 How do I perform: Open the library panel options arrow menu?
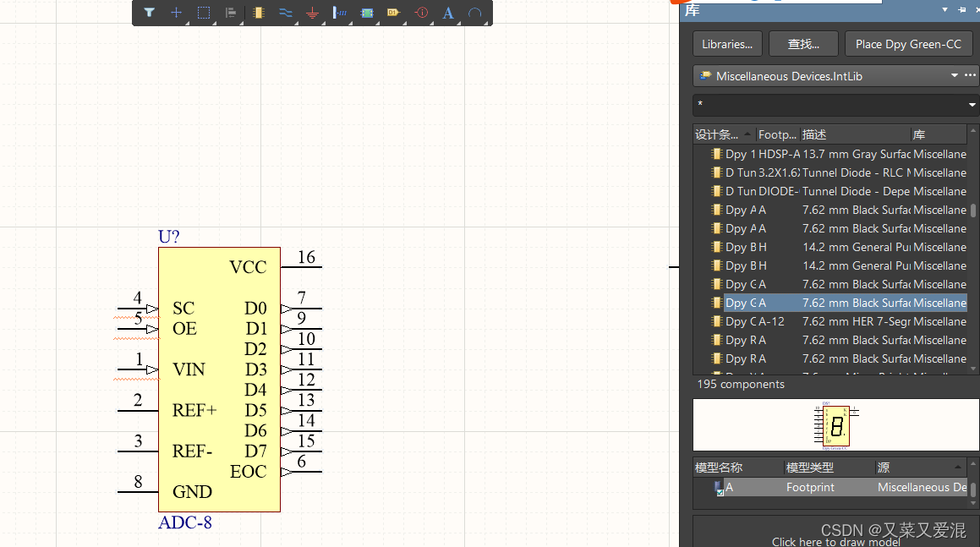(x=945, y=10)
